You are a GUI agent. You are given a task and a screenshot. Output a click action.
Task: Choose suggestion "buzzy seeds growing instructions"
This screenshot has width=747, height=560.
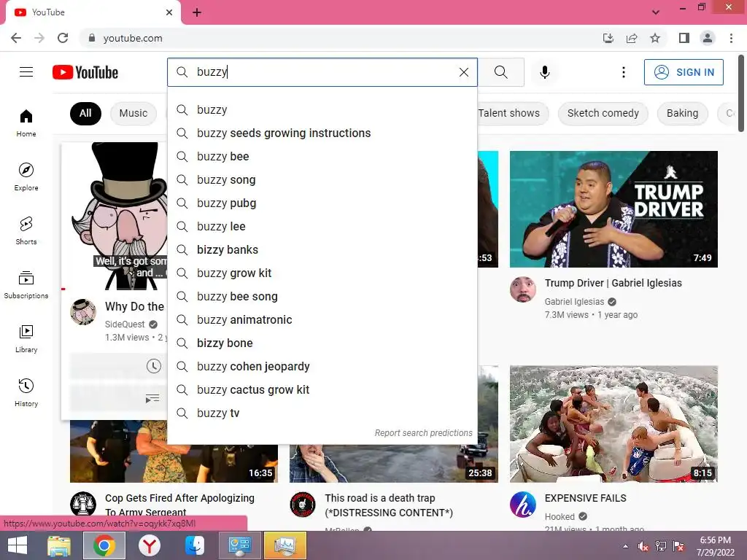tap(322, 133)
